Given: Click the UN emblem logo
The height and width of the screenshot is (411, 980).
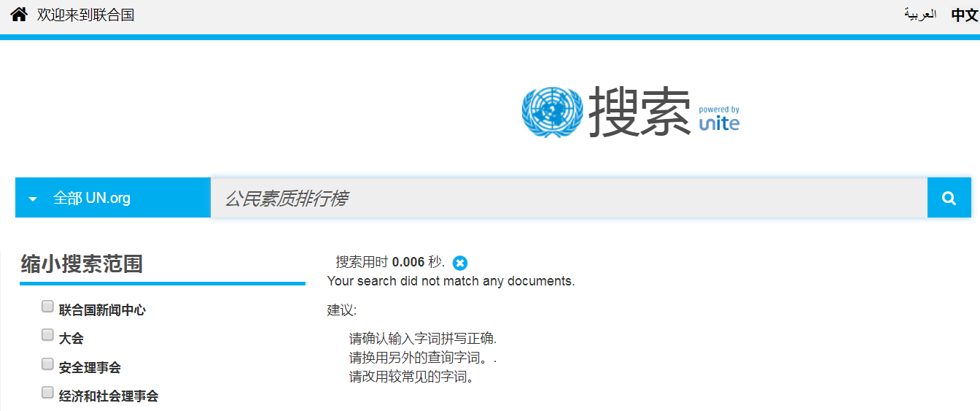Looking at the screenshot, I should [x=551, y=112].
